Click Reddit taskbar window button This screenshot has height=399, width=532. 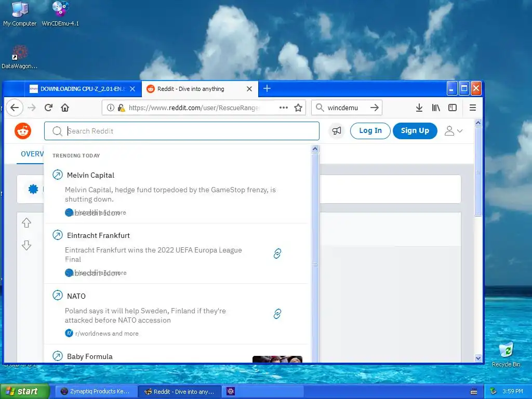180,392
